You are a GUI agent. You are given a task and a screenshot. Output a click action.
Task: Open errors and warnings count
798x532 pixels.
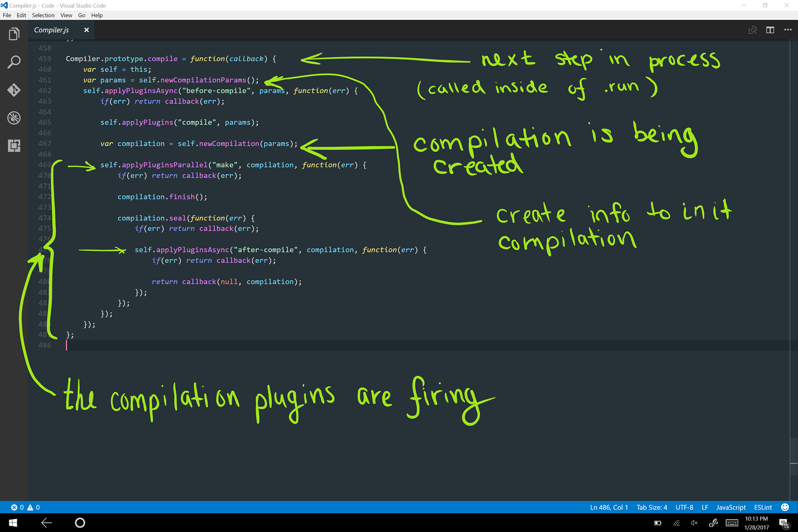point(25,507)
